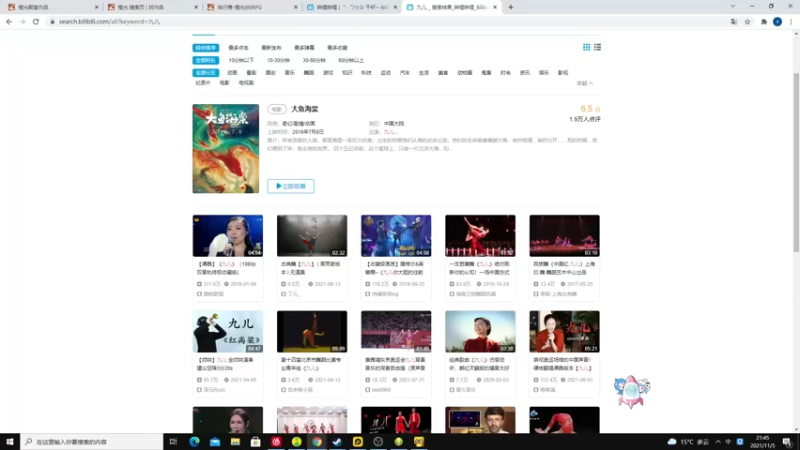The image size is (800, 450).
Task: Open the taskbar clock showing 21:45
Action: pyautogui.click(x=763, y=442)
